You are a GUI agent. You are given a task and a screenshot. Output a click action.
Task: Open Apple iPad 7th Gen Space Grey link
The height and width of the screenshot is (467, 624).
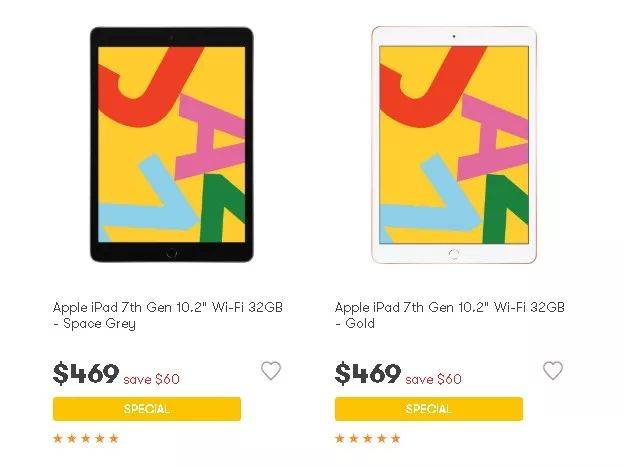click(168, 315)
